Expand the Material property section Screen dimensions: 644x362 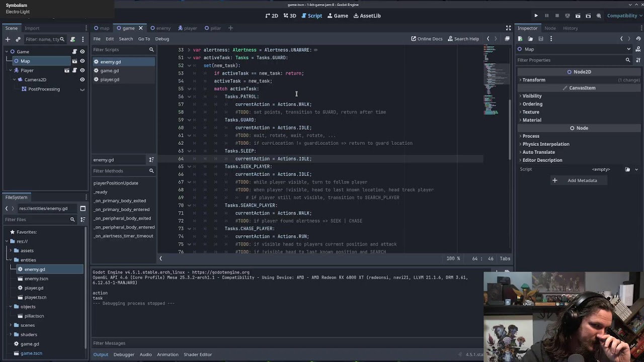tap(579, 120)
